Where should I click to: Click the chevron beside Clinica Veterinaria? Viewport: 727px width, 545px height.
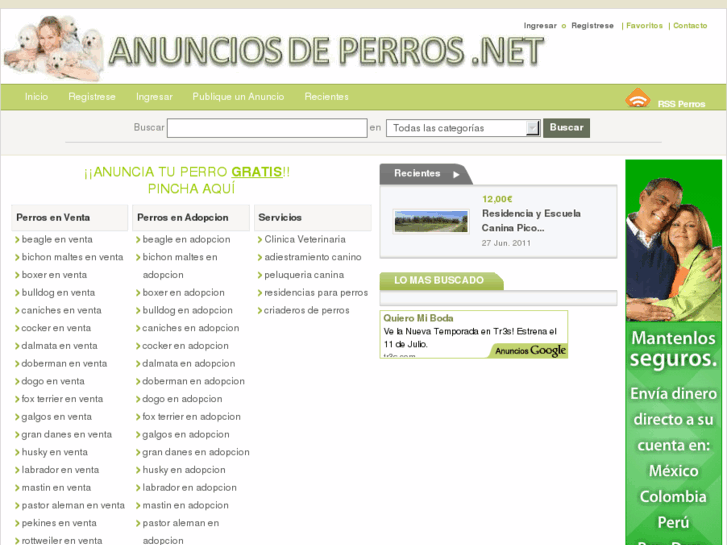tap(260, 240)
